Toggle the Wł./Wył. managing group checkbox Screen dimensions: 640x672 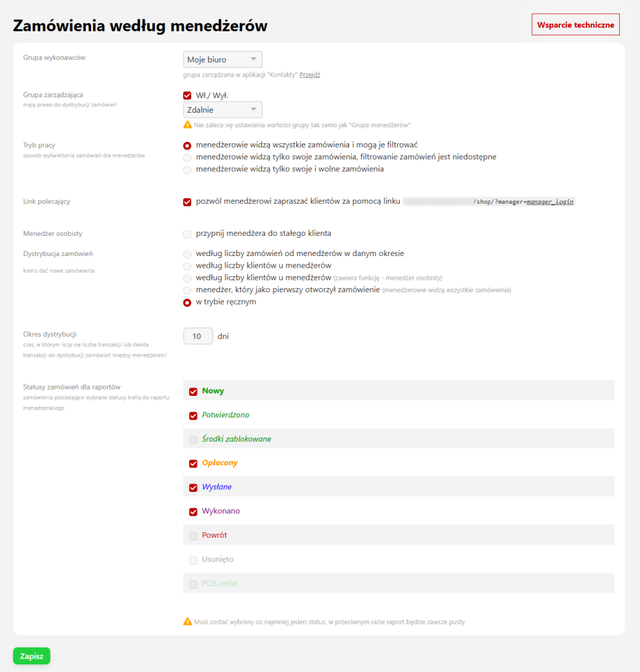[187, 96]
